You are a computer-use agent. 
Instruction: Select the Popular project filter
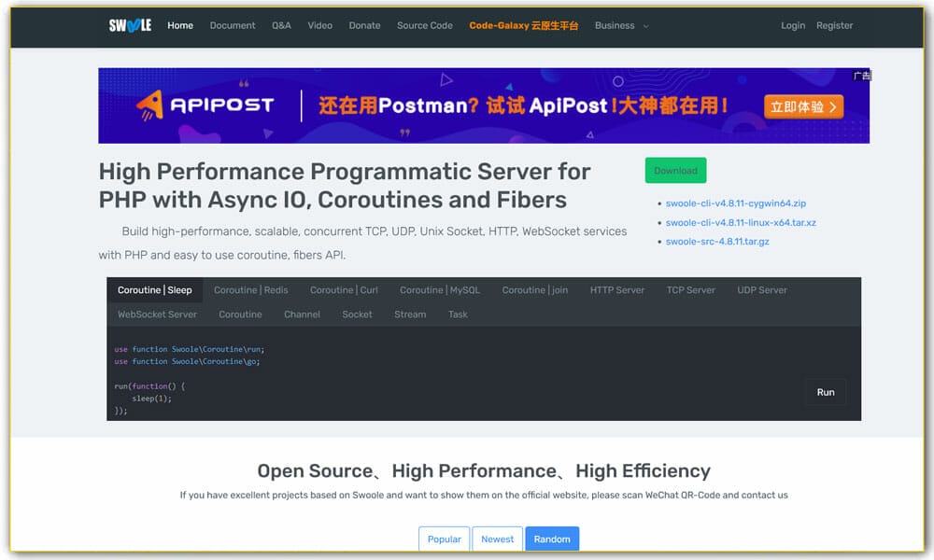(x=444, y=539)
